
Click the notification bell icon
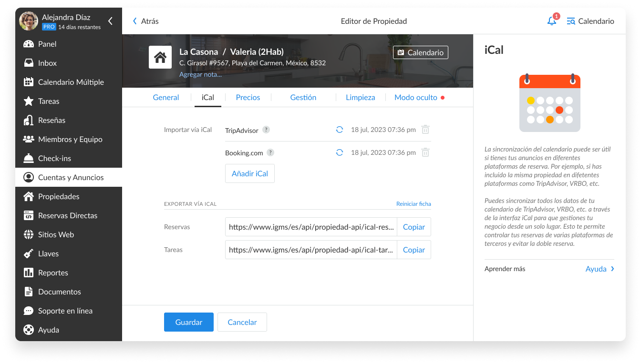tap(552, 21)
